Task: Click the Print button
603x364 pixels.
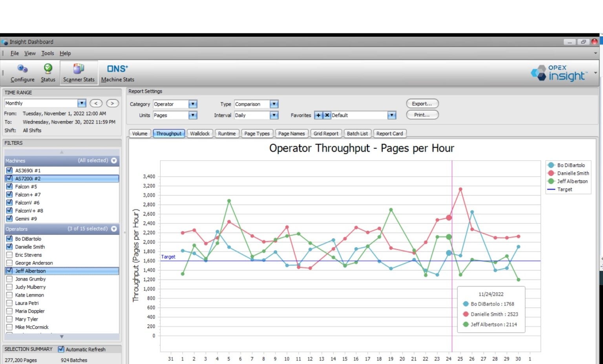Action: pyautogui.click(x=422, y=115)
